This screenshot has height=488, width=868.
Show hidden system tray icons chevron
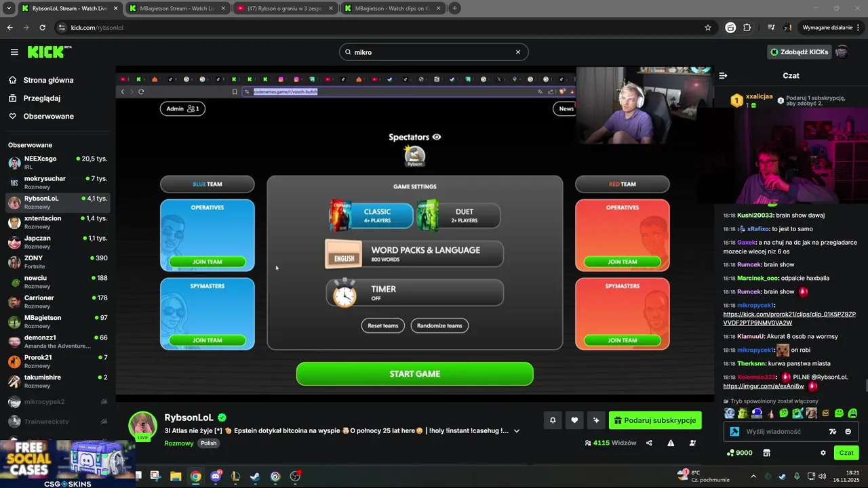pyautogui.click(x=753, y=476)
